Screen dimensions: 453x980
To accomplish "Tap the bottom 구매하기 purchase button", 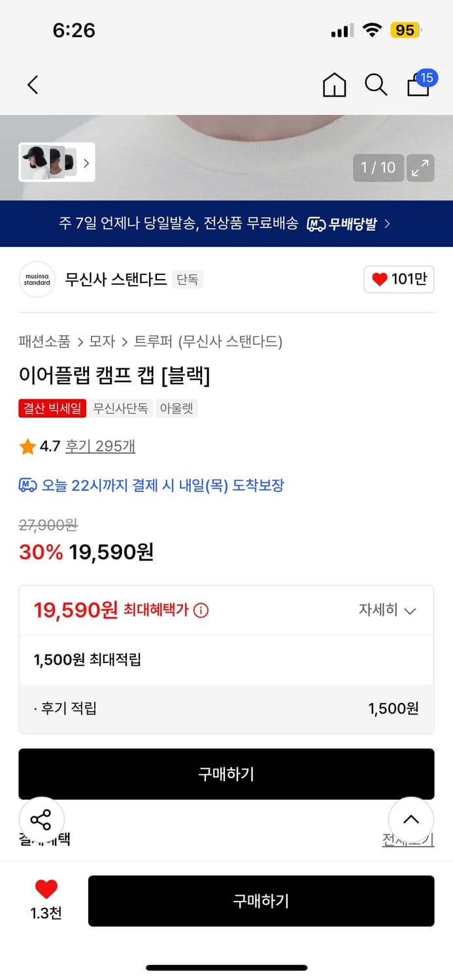I will pos(261,901).
